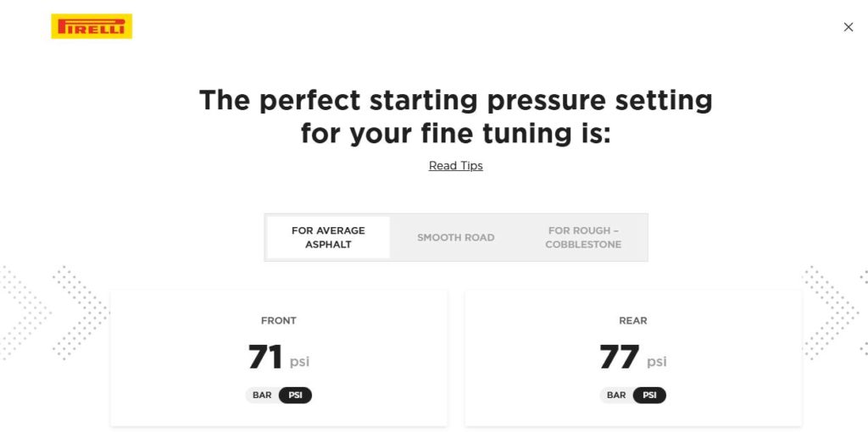Screen dimensions: 868x432
Task: Click the REAR card label
Action: tap(633, 321)
